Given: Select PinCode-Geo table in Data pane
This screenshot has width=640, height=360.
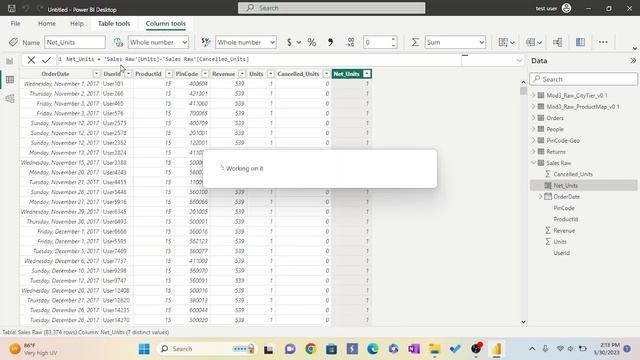Looking at the screenshot, I should 563,140.
